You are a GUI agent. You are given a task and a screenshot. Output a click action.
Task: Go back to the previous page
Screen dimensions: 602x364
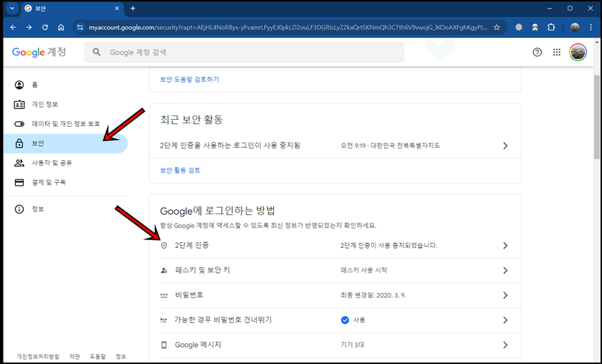[13, 27]
